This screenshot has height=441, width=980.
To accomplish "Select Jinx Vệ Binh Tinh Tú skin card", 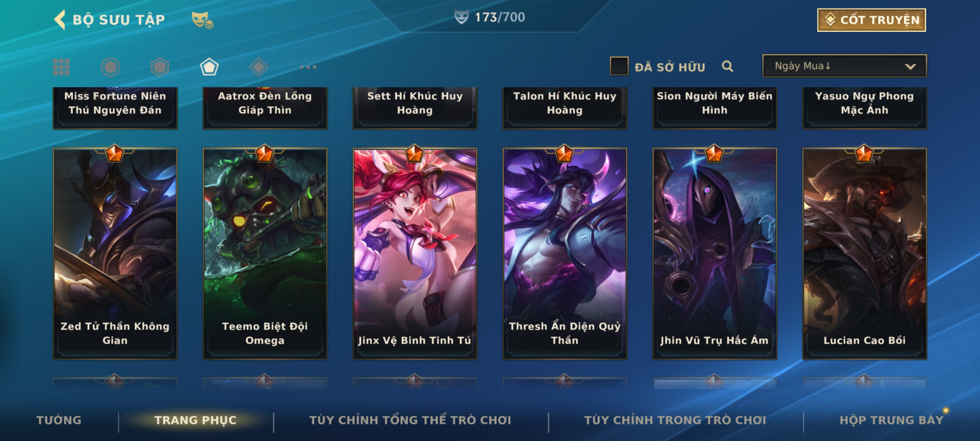I will pos(415,254).
